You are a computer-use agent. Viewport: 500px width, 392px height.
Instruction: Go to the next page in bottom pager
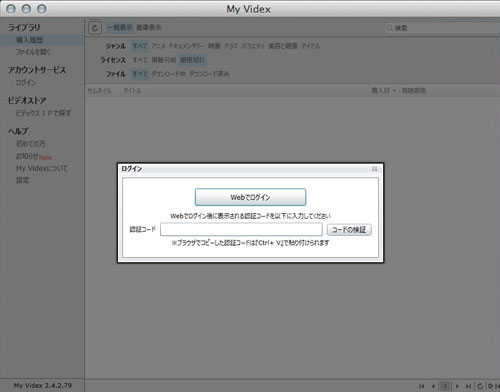[x=457, y=386]
